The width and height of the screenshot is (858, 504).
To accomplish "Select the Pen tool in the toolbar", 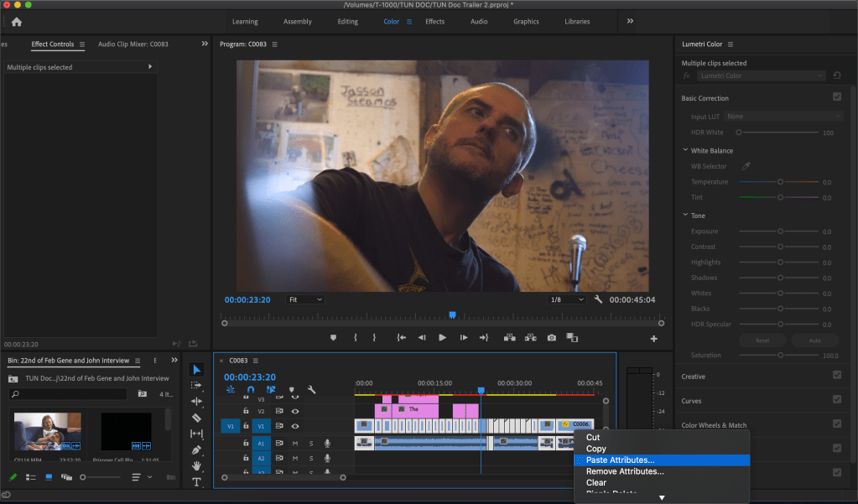I will (x=196, y=449).
